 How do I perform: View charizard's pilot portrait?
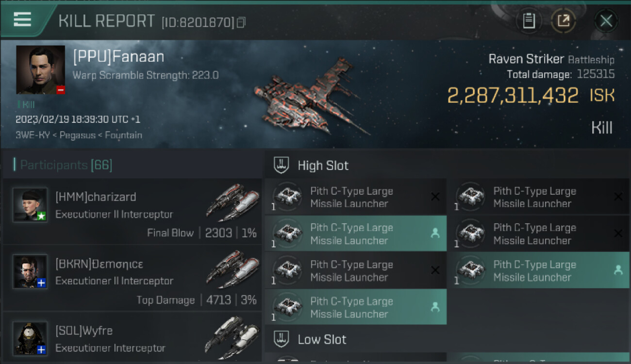tap(30, 205)
